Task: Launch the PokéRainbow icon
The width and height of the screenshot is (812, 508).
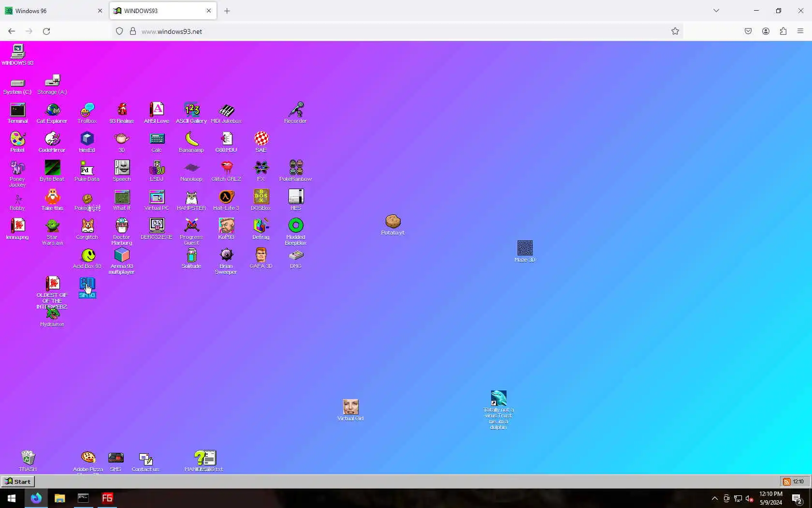Action: [296, 171]
